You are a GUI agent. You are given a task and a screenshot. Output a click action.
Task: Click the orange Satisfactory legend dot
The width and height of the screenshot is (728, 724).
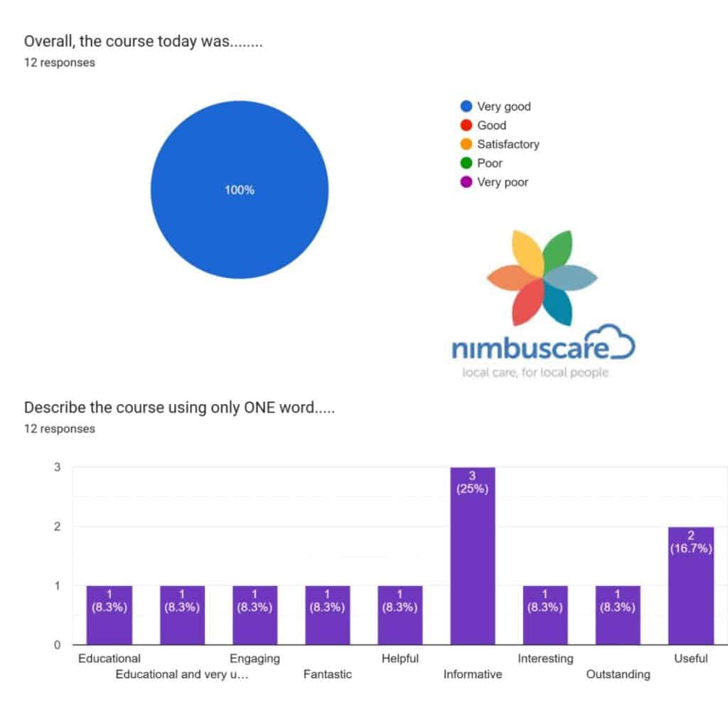coord(466,144)
